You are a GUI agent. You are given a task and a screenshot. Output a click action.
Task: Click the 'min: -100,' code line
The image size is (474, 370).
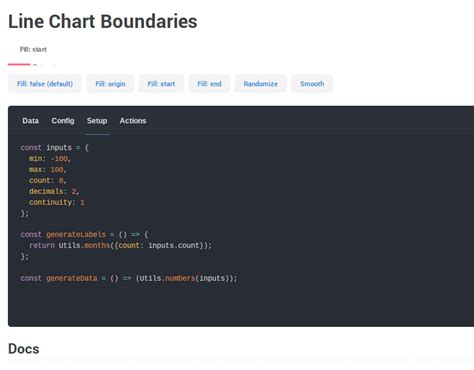tap(50, 159)
